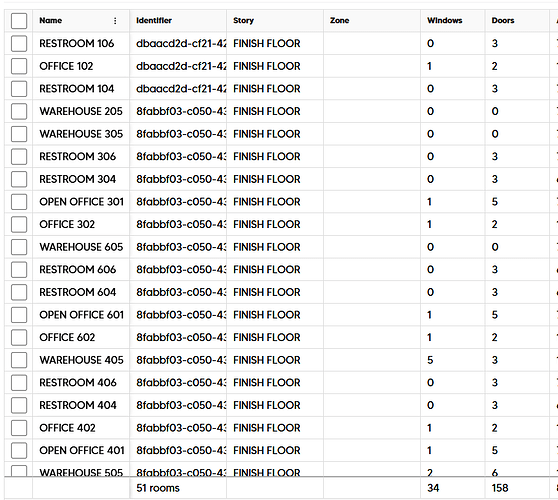Select the Name column header
This screenshot has width=558, height=500.
coord(51,21)
